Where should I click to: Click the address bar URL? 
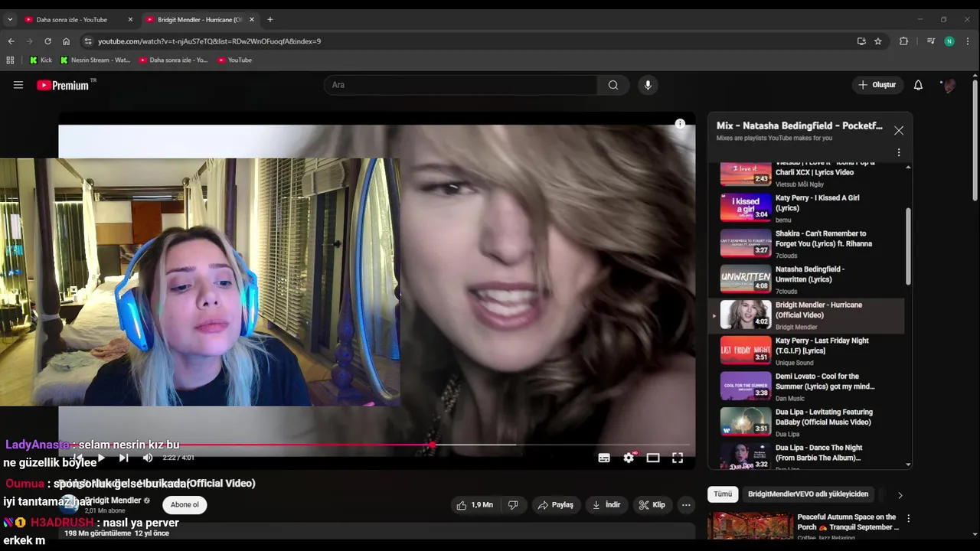tap(209, 41)
